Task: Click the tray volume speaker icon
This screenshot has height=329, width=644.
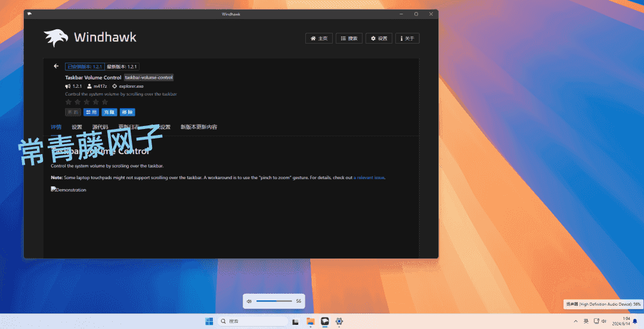Action: [603, 321]
